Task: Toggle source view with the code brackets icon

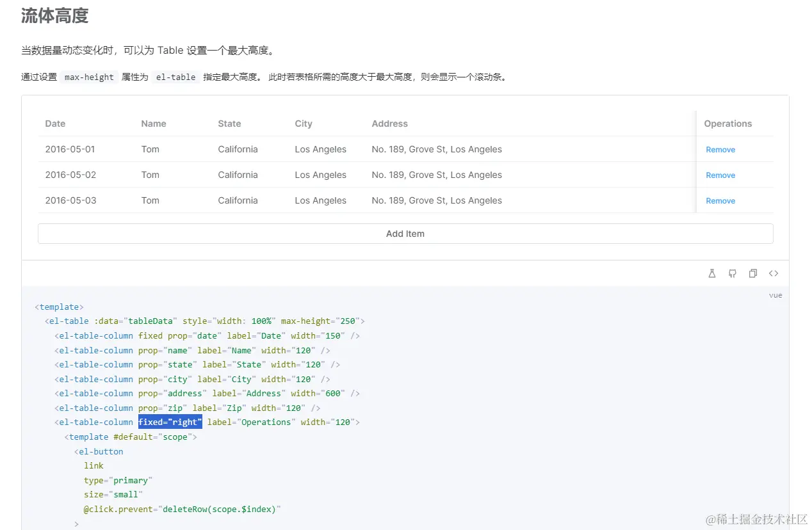Action: click(x=774, y=273)
